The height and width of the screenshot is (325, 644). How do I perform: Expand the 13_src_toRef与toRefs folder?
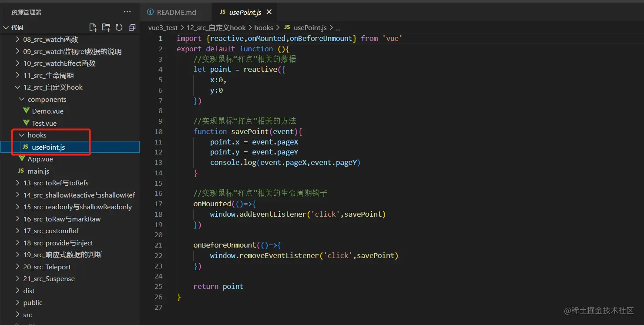pos(17,183)
